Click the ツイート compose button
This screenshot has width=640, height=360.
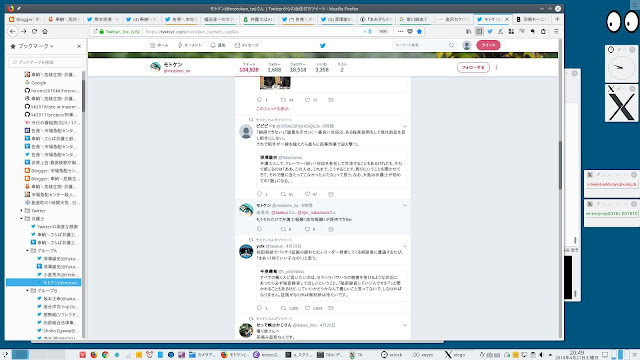point(488,45)
